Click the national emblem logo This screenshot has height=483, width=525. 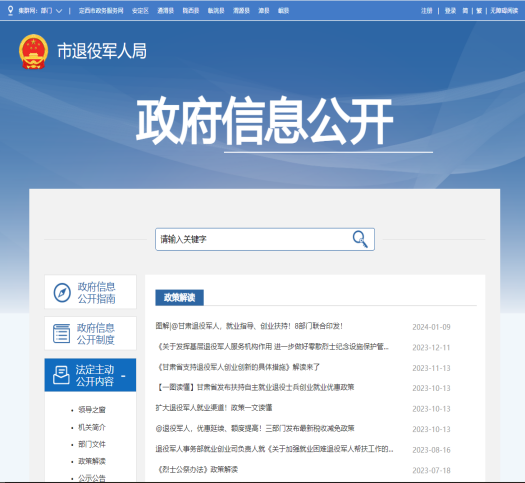[x=33, y=52]
